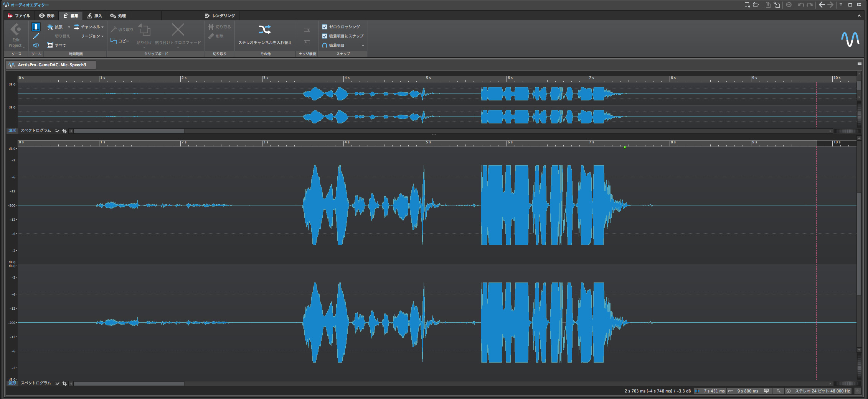Create a new file from the title bar
The width and height of the screenshot is (868, 399).
tap(747, 5)
